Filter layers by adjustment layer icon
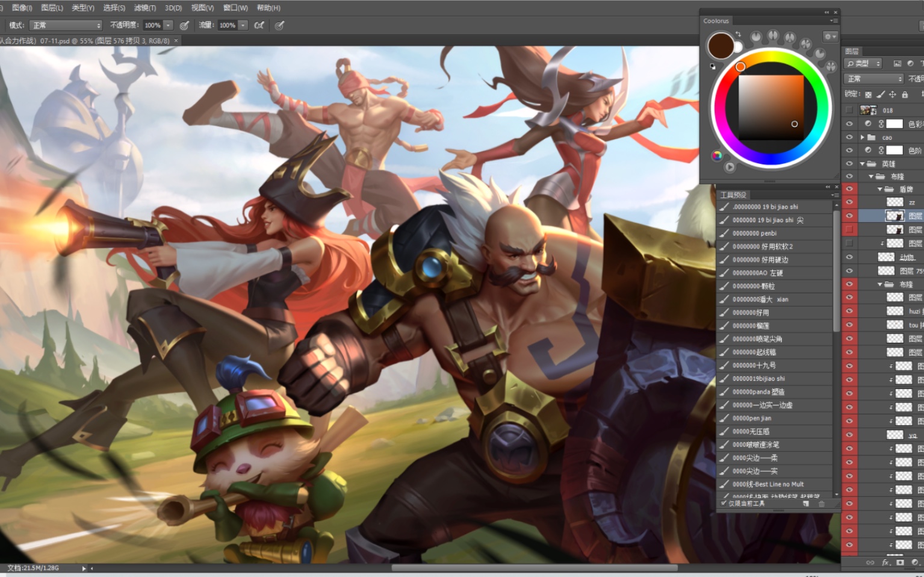Image resolution: width=924 pixels, height=577 pixels. [910, 63]
